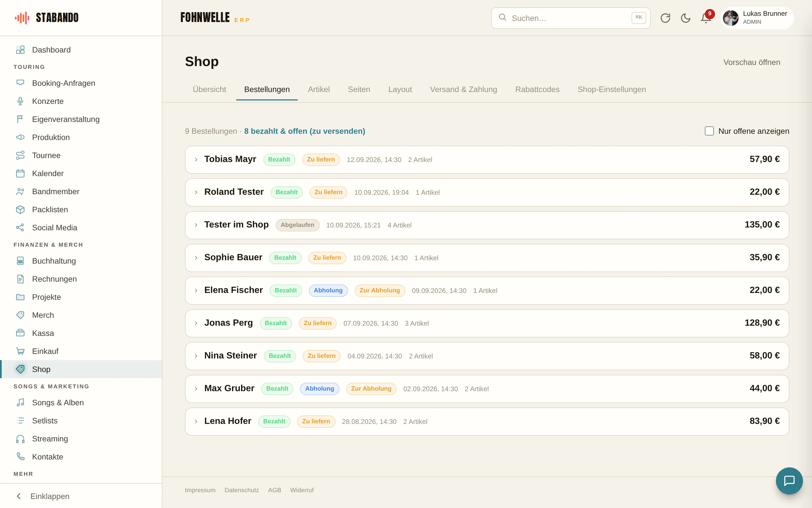Open the chat bubble button
The width and height of the screenshot is (812, 508).
click(x=789, y=481)
